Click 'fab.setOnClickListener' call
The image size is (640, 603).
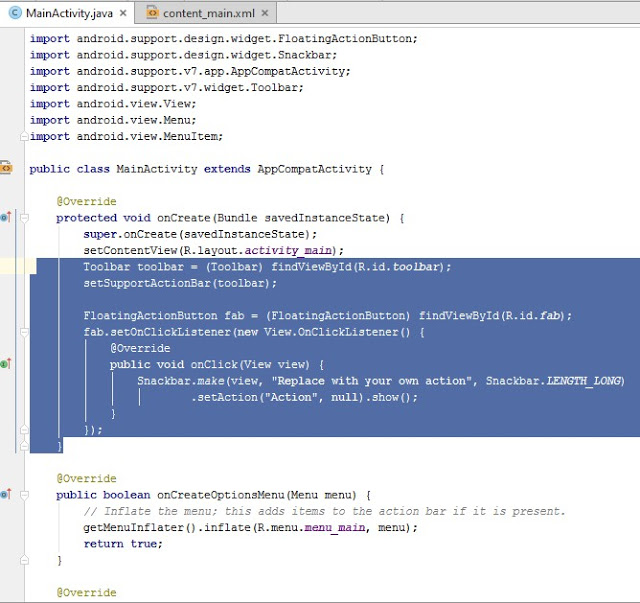pyautogui.click(x=157, y=332)
